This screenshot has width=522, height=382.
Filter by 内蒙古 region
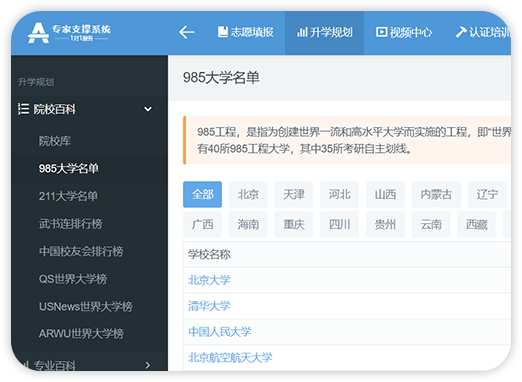click(436, 194)
